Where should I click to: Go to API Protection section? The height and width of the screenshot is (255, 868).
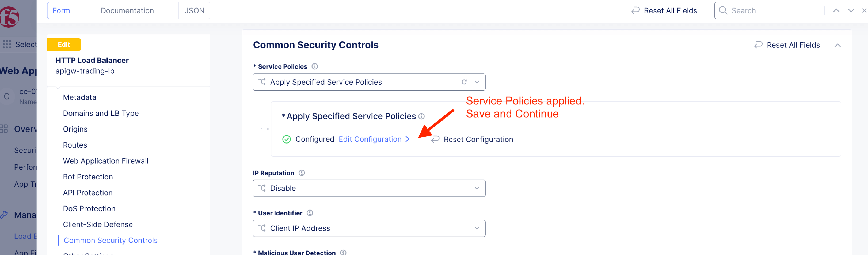(87, 193)
